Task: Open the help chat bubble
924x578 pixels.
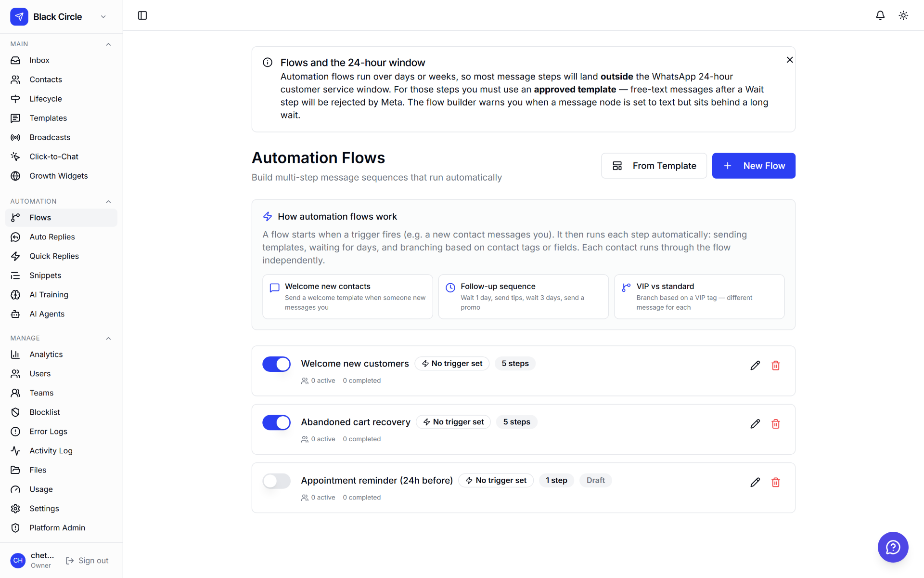Action: [893, 547]
